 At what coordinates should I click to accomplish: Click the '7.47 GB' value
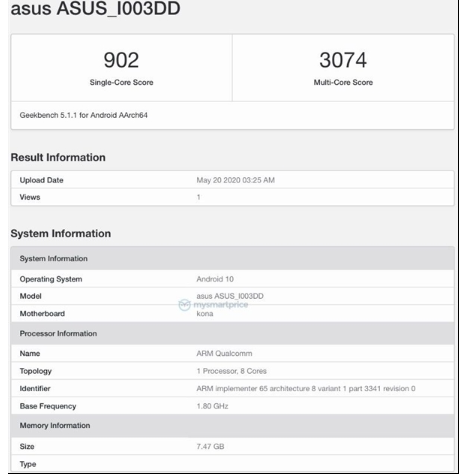coord(210,447)
